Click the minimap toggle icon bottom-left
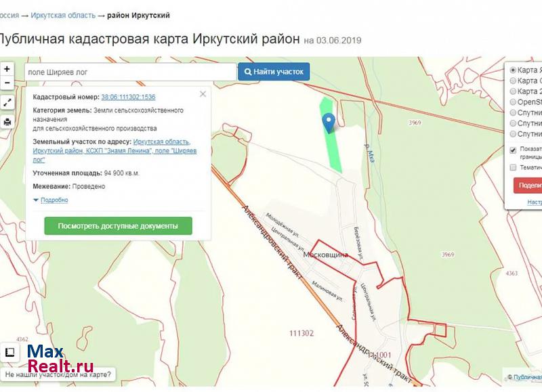Viewport: 542px width, 392px height. coord(9,353)
